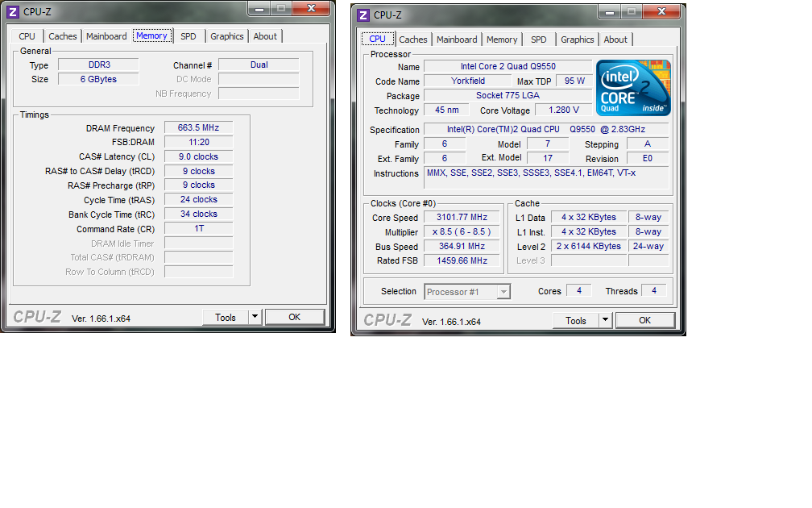This screenshot has height=508, width=812.
Task: Open Processor #1 selection dropdown
Action: tap(467, 292)
